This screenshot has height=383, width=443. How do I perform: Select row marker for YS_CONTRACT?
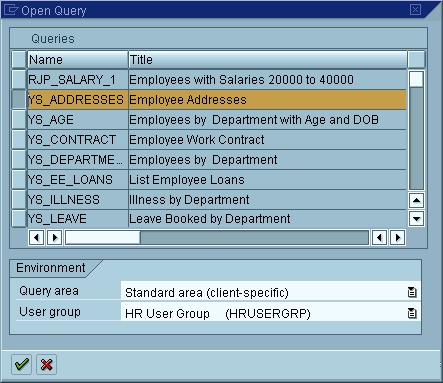(19, 139)
